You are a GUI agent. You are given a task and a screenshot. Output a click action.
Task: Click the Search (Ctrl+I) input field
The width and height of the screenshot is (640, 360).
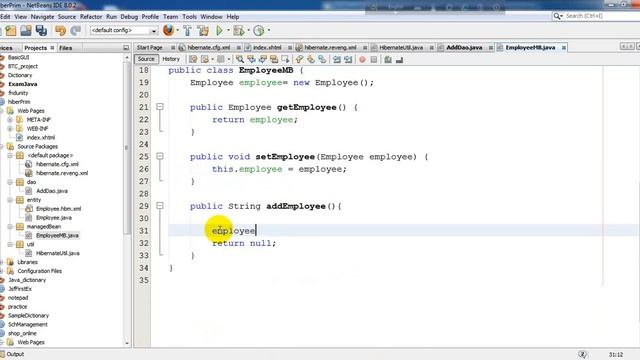596,16
